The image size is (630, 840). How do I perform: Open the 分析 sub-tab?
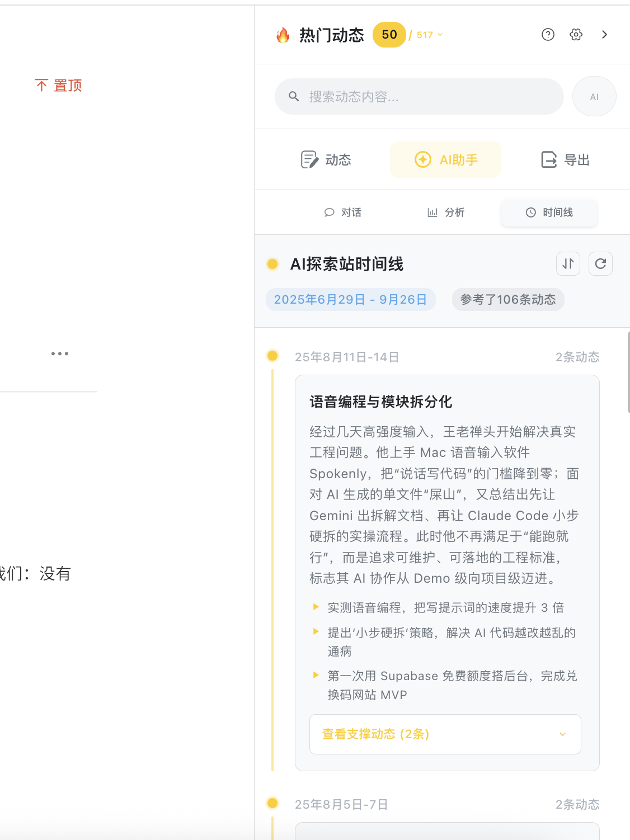[x=446, y=213]
